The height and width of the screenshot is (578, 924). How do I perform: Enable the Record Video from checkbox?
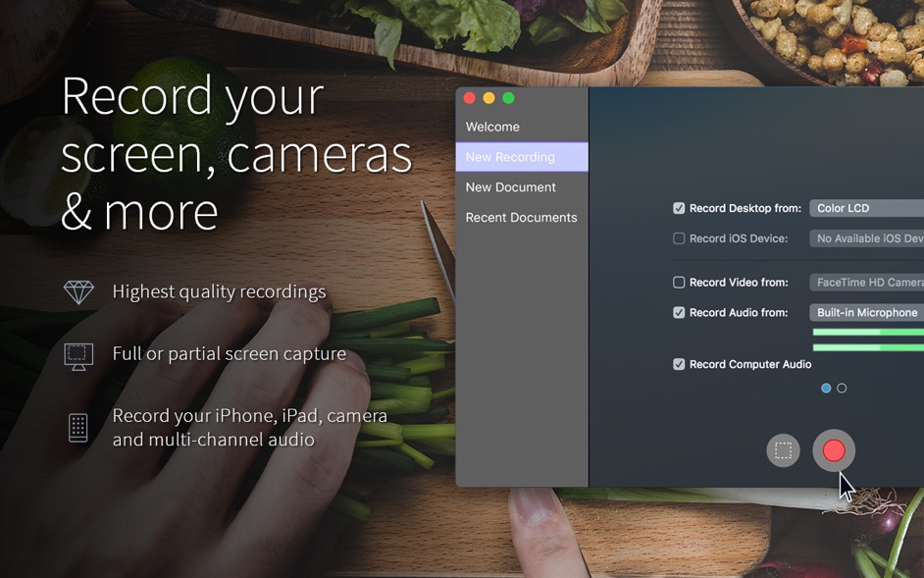[679, 283]
